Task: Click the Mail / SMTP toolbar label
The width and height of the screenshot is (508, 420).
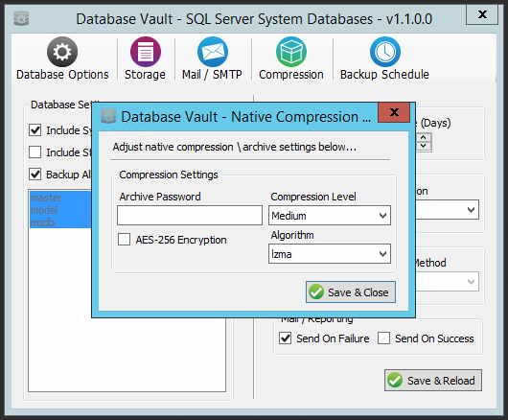Action: [212, 75]
